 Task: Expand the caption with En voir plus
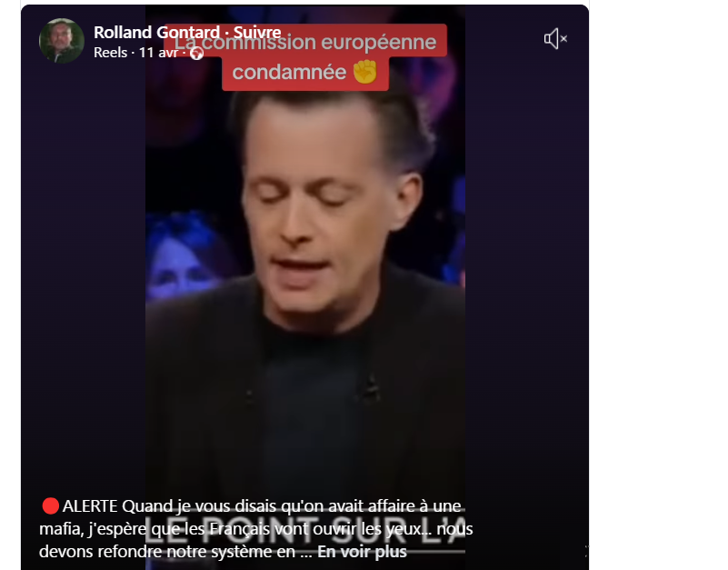362,552
